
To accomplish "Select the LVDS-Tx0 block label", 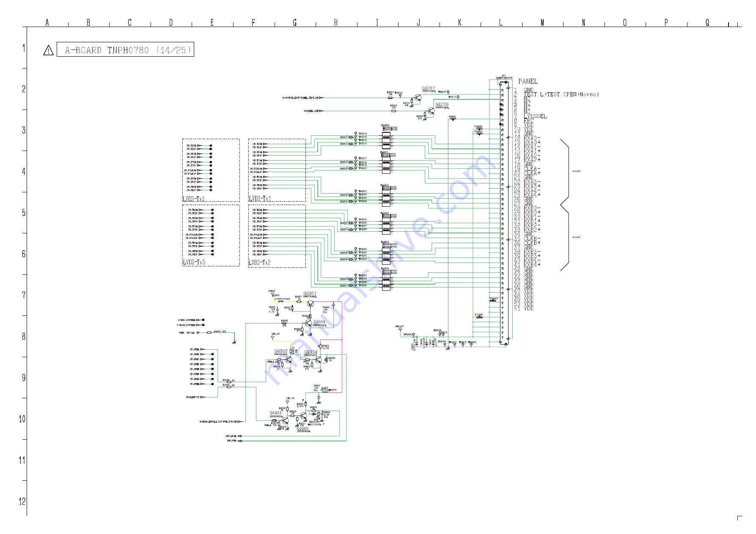I will 194,199.
